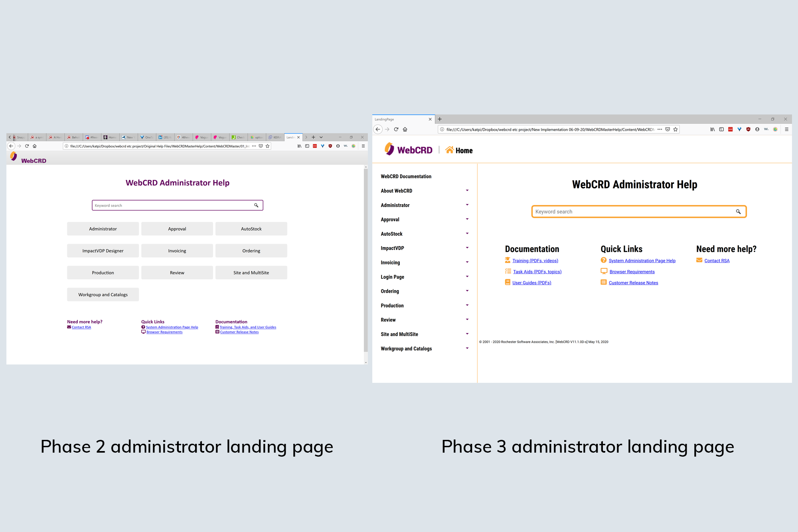
Task: List all tabs dropdown in the Phase 2 browser
Action: (x=321, y=137)
